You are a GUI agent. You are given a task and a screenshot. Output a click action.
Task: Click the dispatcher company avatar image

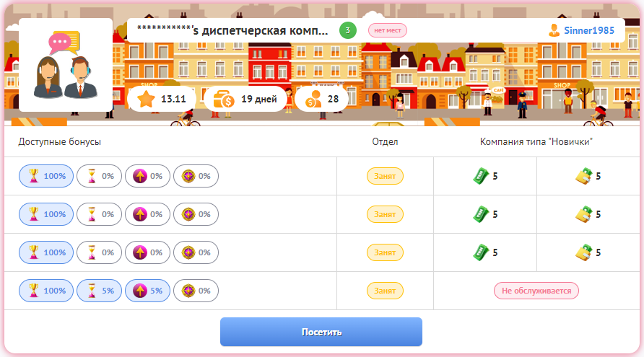click(66, 65)
